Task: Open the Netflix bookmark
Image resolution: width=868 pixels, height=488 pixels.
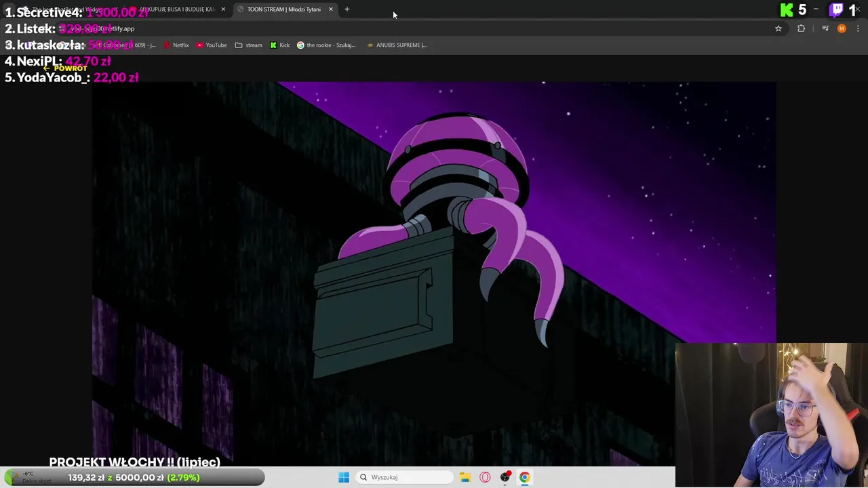Action: (176, 45)
